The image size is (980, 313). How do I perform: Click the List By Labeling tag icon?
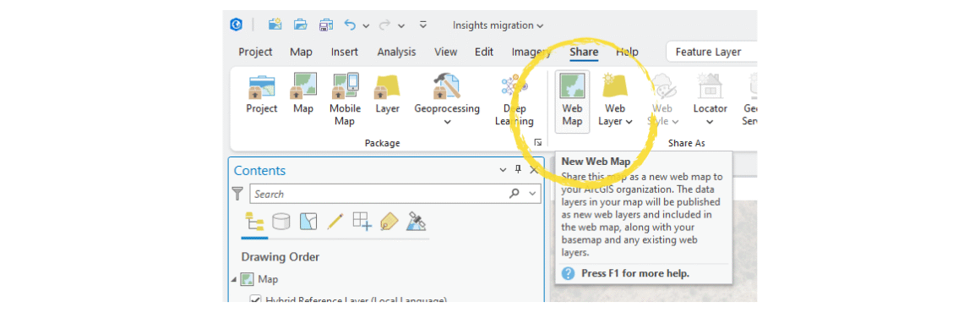point(389,221)
